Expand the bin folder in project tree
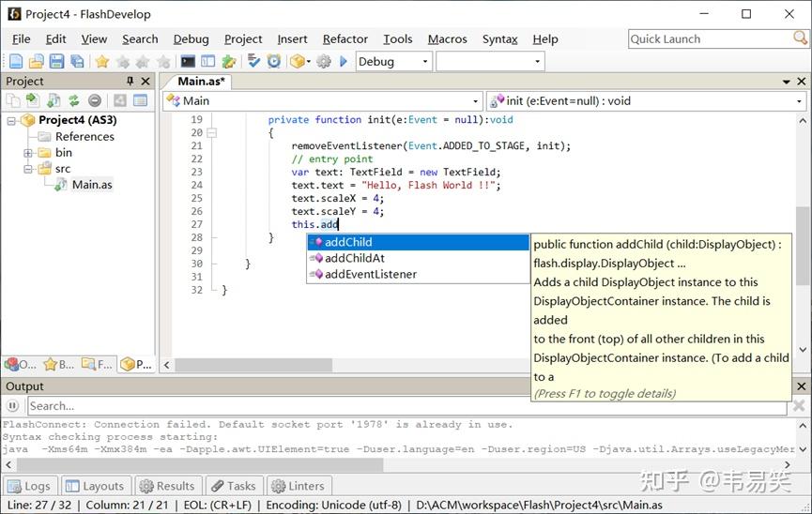 tap(28, 153)
